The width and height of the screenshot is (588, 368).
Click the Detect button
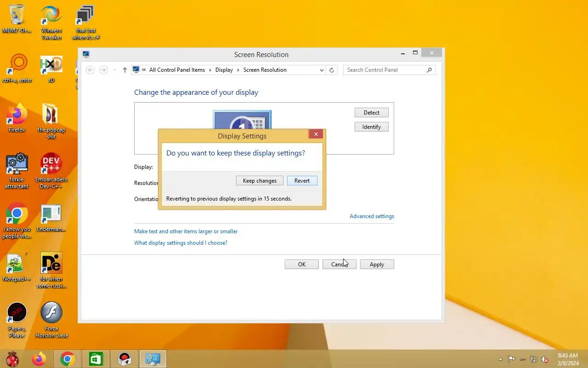pyautogui.click(x=372, y=113)
